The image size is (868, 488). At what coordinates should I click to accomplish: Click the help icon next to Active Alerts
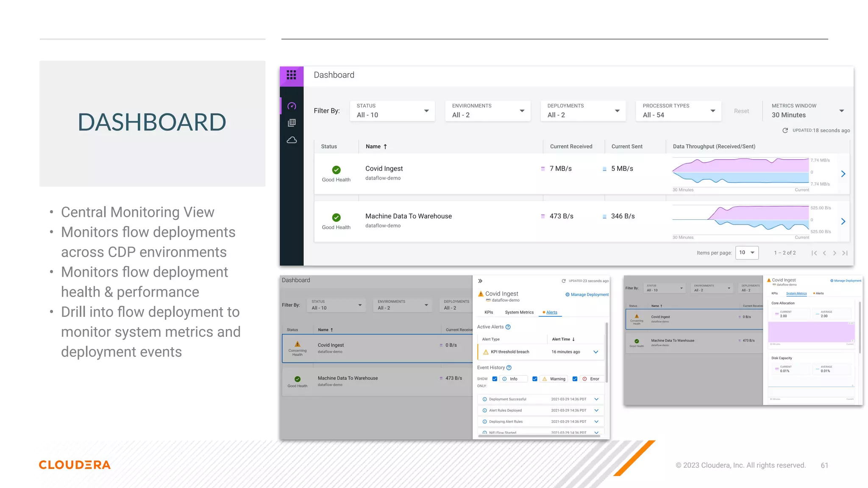coord(508,327)
